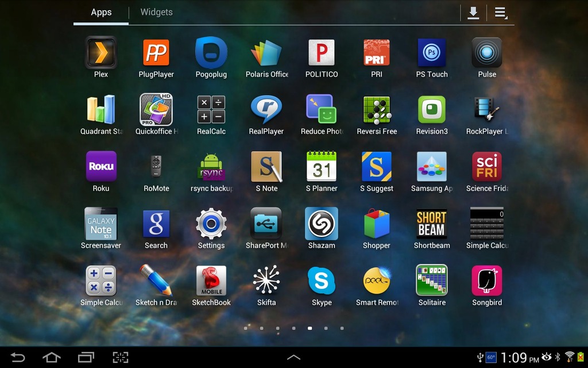Image resolution: width=588 pixels, height=368 pixels.
Task: Open Samsung Apps store
Action: click(432, 166)
